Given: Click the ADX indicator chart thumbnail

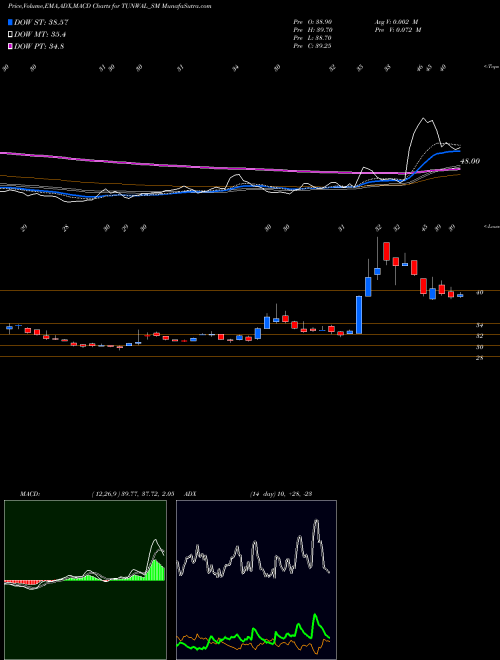Looking at the screenshot, I should pyautogui.click(x=256, y=580).
